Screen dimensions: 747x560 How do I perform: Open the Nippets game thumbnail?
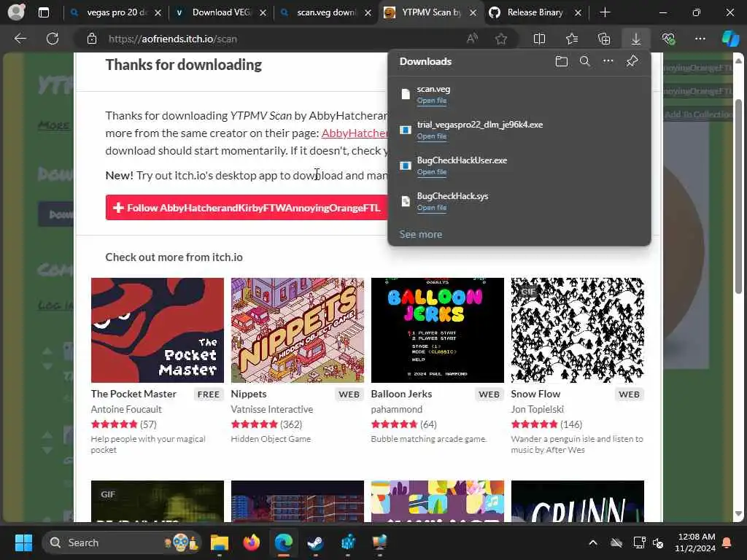click(x=298, y=330)
